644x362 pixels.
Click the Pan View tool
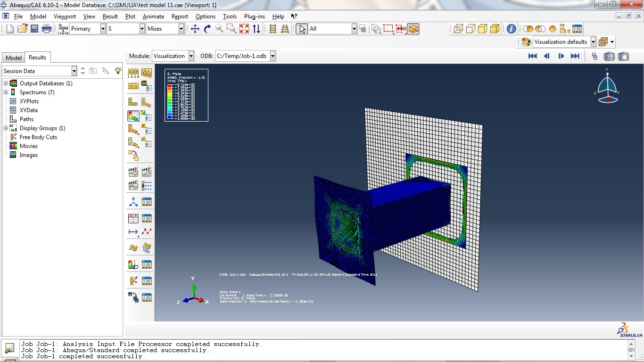[x=195, y=29]
